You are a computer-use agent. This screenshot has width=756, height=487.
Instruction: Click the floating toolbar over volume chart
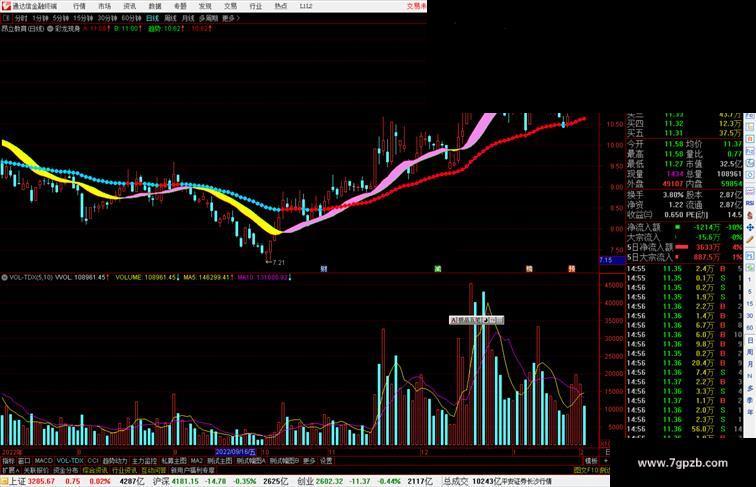pyautogui.click(x=476, y=320)
